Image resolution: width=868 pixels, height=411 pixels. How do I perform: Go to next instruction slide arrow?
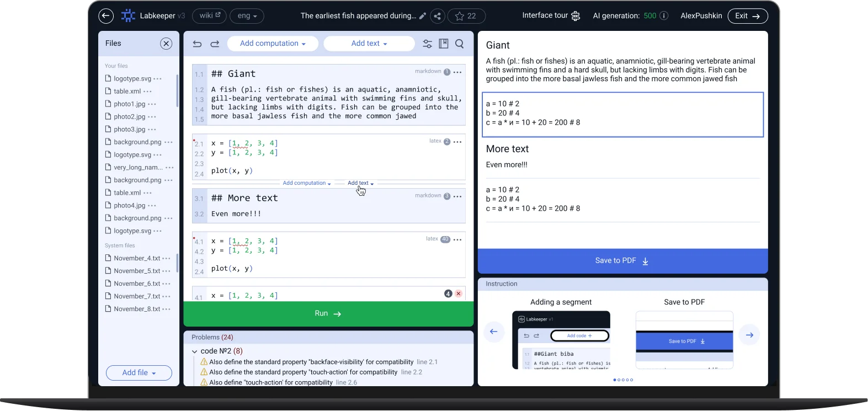(x=749, y=335)
